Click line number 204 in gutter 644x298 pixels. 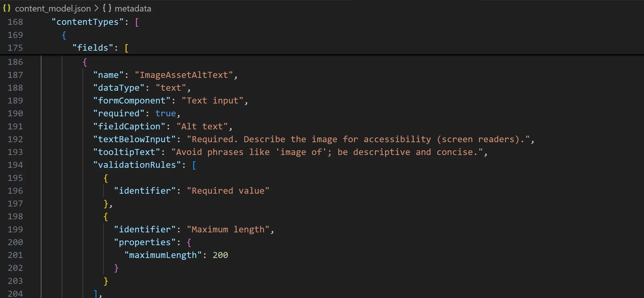coord(15,294)
